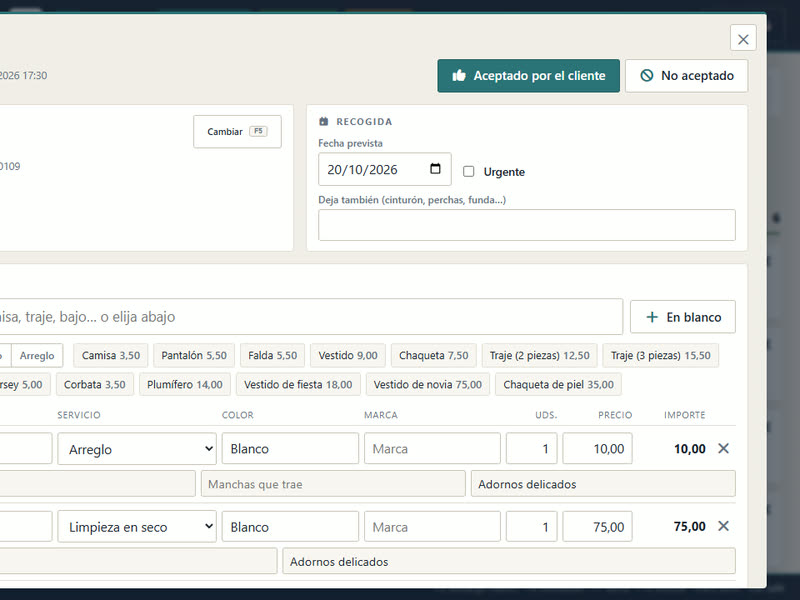Viewport: 800px width, 600px height.
Task: Add Chaqueta de piel 35,00 item
Action: point(559,385)
